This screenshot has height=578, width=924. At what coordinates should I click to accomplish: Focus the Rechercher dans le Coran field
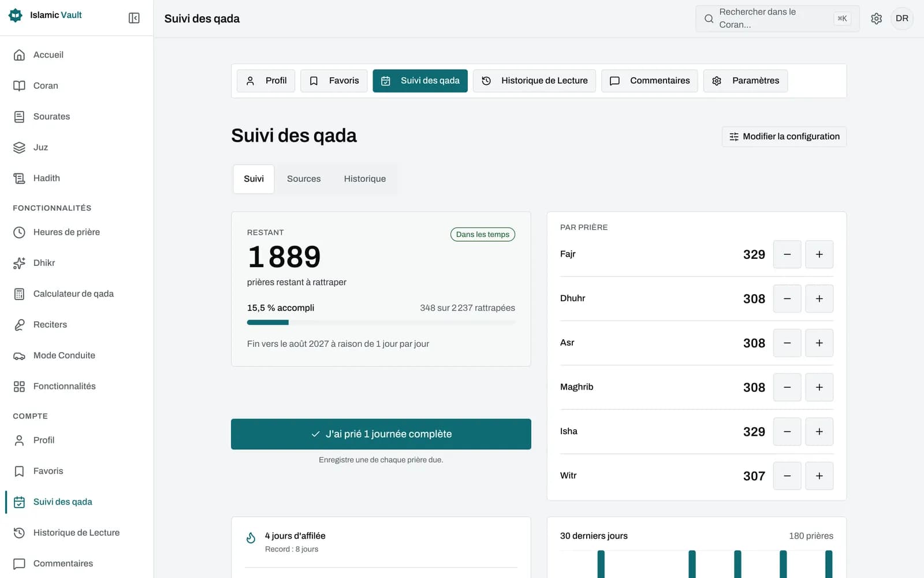pyautogui.click(x=777, y=18)
